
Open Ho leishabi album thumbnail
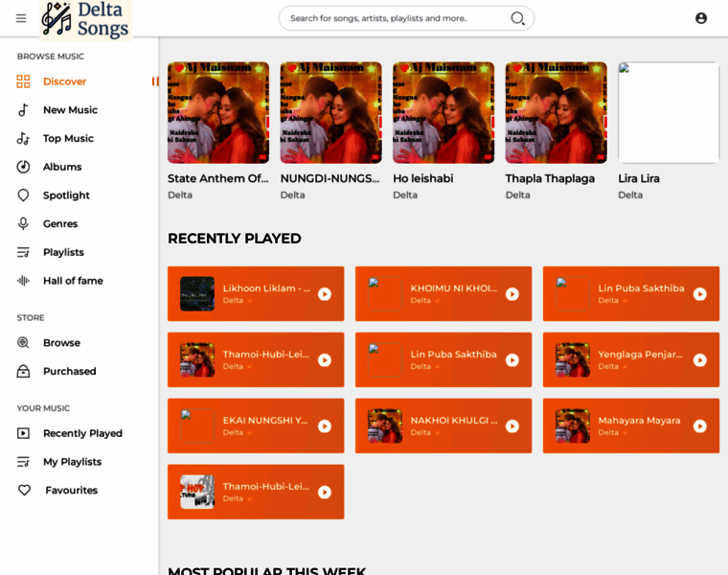click(444, 112)
